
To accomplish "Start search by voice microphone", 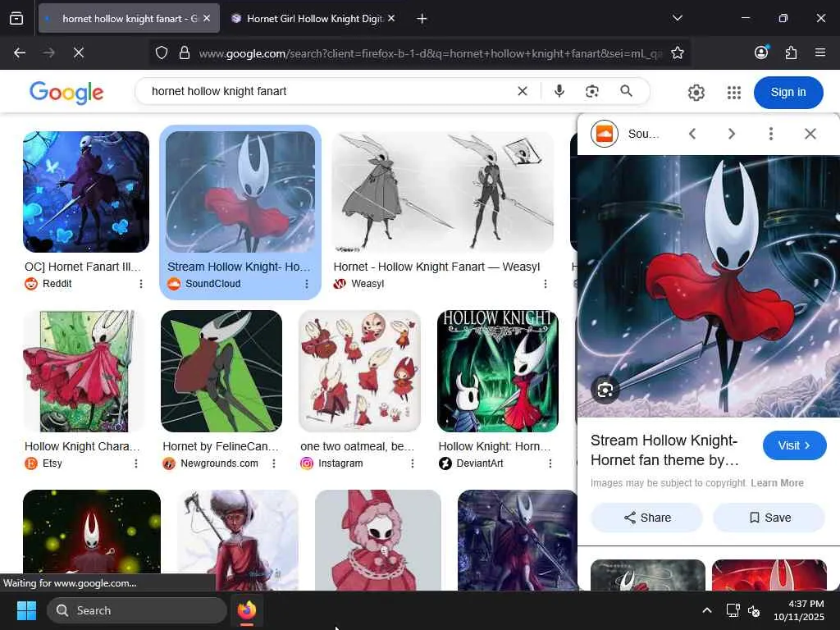I will pos(559,91).
